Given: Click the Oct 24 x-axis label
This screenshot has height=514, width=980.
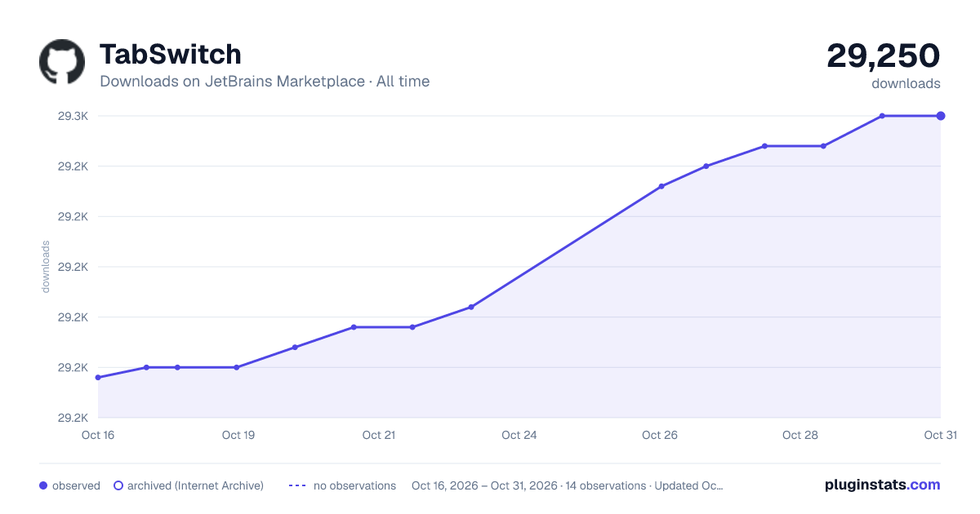Looking at the screenshot, I should click(x=519, y=435).
